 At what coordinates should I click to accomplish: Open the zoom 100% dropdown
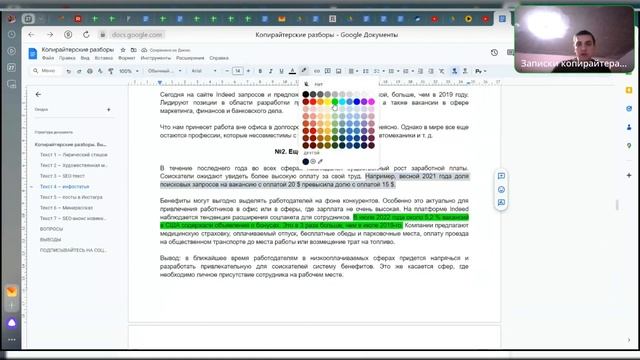(x=129, y=71)
